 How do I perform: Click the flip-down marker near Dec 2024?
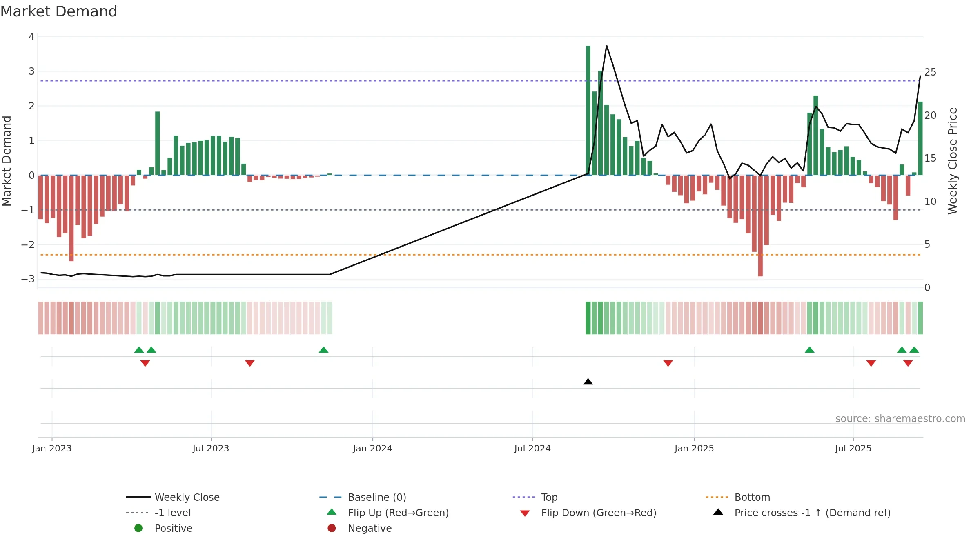coord(668,363)
